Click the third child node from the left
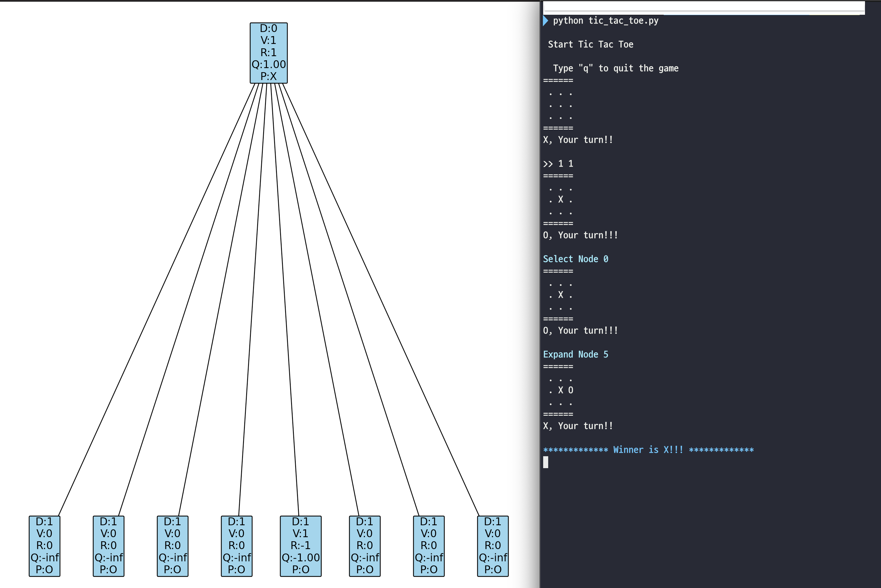 (x=173, y=546)
